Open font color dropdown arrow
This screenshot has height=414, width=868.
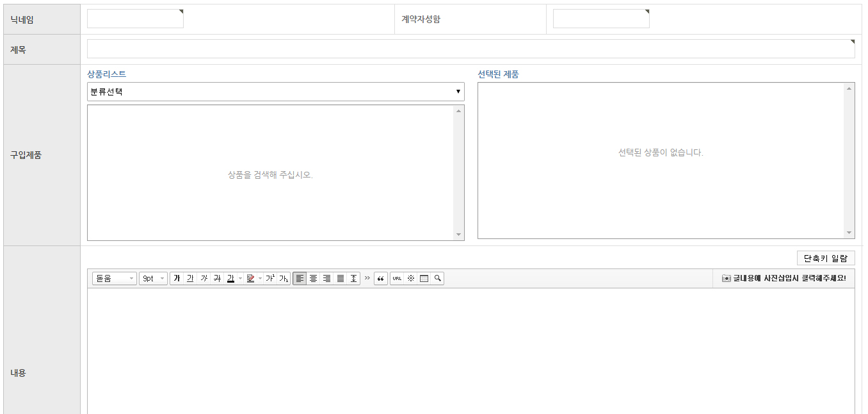click(240, 279)
